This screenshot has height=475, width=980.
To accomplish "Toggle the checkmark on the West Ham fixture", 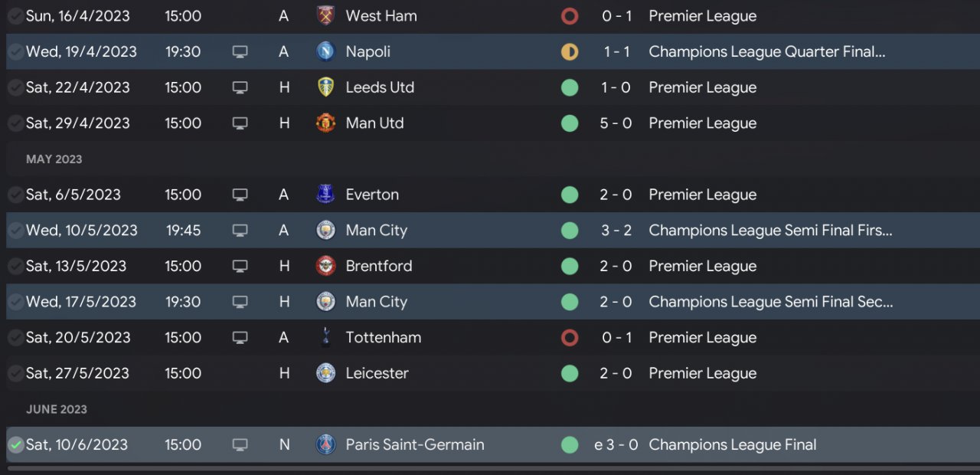I will coord(15,15).
